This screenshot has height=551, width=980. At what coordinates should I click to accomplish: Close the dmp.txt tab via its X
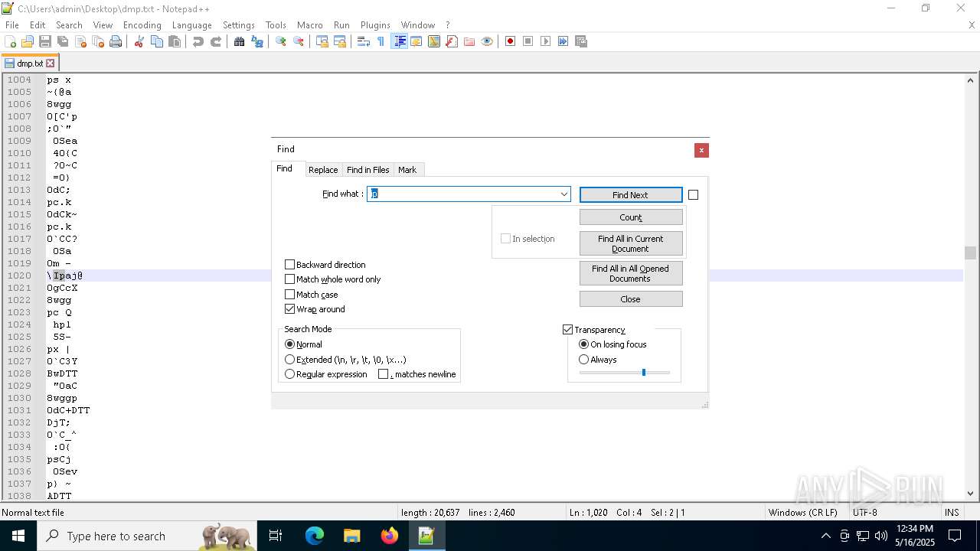(51, 64)
